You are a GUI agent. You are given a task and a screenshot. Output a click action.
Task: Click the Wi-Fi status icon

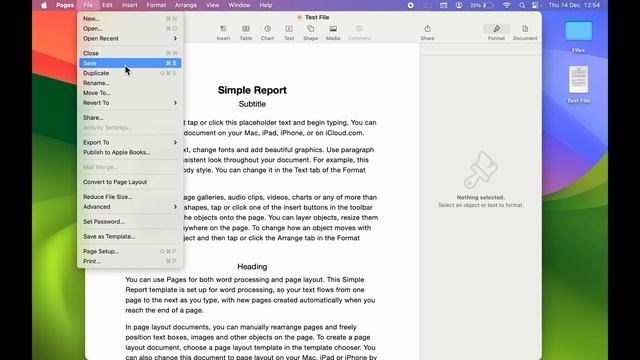tap(507, 5)
